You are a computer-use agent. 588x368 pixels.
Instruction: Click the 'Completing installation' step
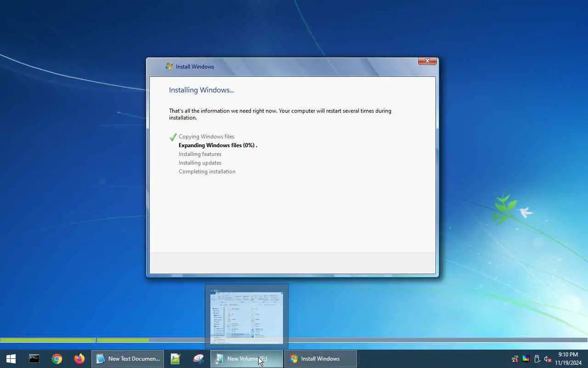tap(207, 172)
